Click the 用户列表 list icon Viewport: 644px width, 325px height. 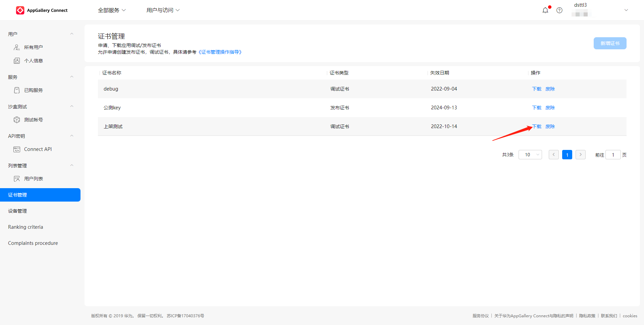[17, 179]
